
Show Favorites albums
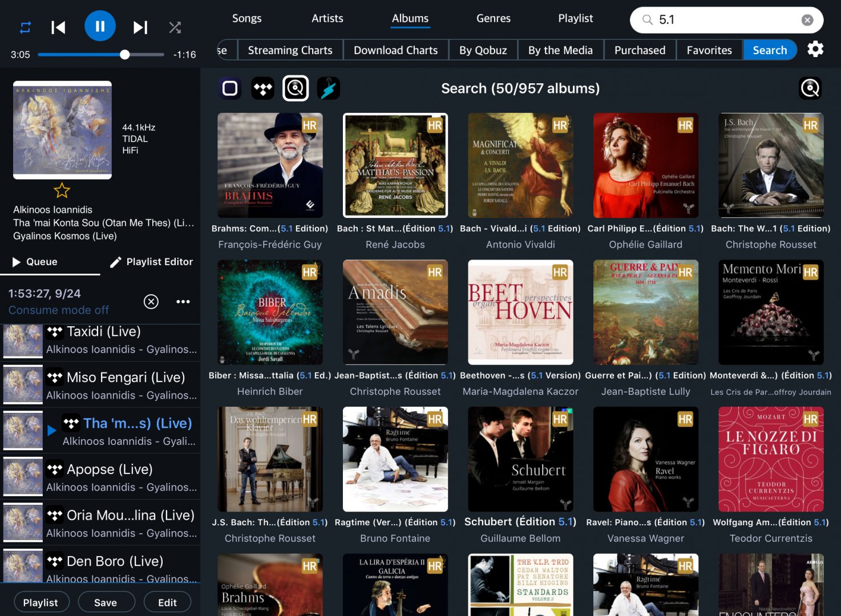[709, 50]
